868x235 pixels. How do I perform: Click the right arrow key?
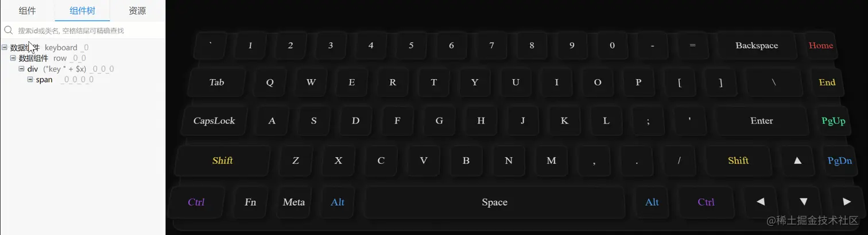coord(847,202)
